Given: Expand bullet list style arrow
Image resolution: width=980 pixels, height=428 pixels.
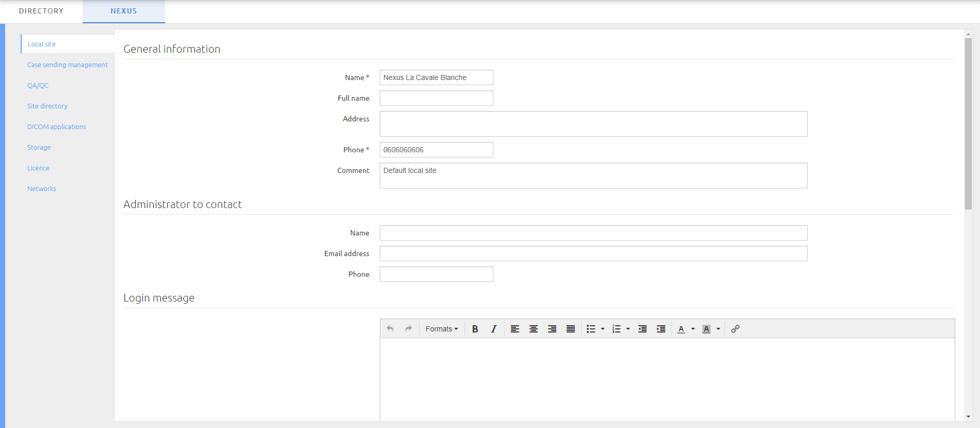Looking at the screenshot, I should (x=603, y=329).
